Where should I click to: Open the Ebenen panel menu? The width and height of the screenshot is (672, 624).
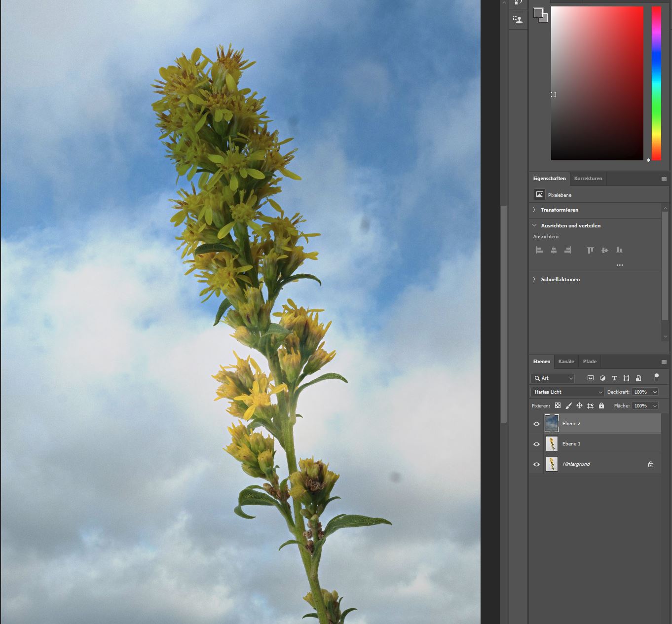tap(664, 362)
